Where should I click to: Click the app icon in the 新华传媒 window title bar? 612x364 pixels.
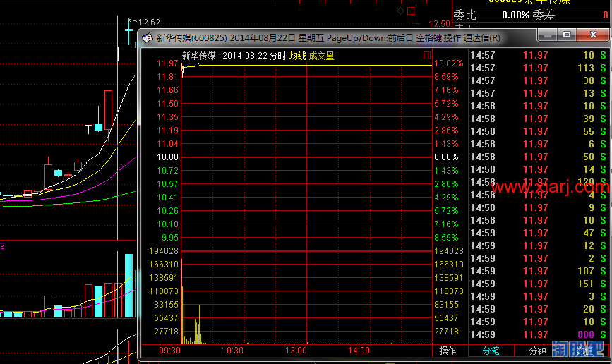(x=147, y=38)
